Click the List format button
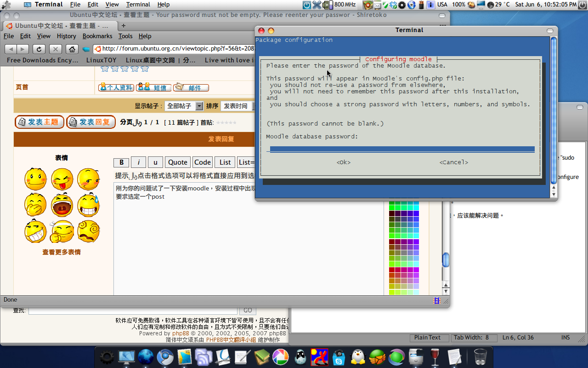The width and height of the screenshot is (588, 368). click(x=225, y=162)
